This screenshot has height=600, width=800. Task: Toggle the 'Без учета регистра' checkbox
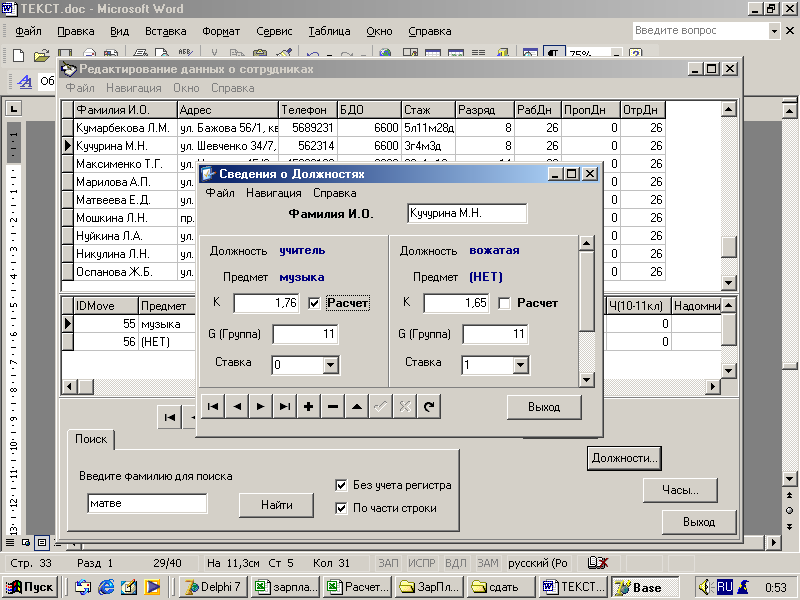pos(342,486)
